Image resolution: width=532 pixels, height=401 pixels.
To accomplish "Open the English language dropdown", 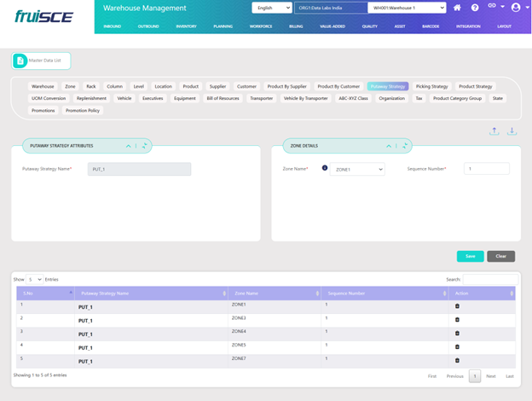I will (x=273, y=8).
